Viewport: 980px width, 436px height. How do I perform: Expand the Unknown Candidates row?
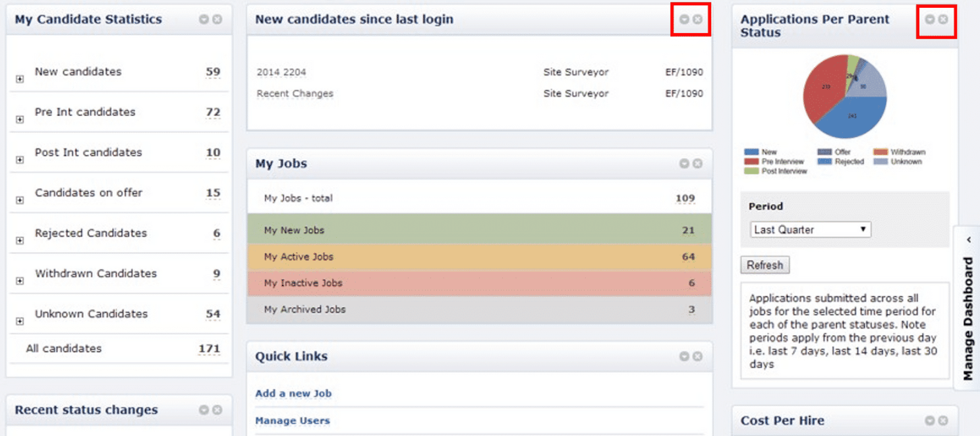pyautogui.click(x=20, y=321)
